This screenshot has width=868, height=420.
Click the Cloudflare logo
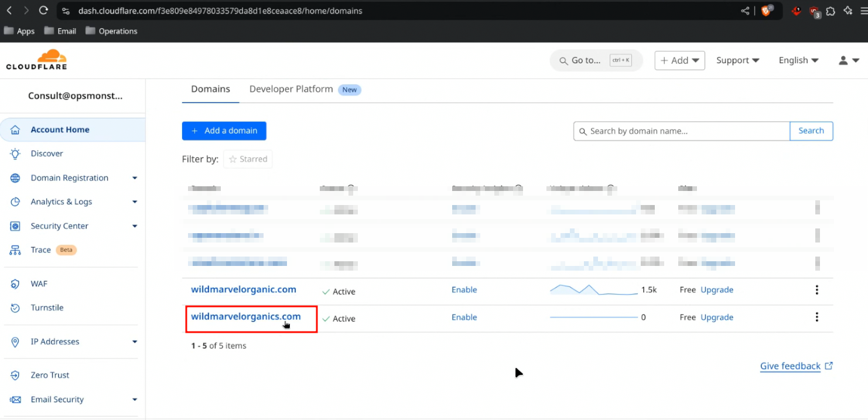[x=36, y=60]
